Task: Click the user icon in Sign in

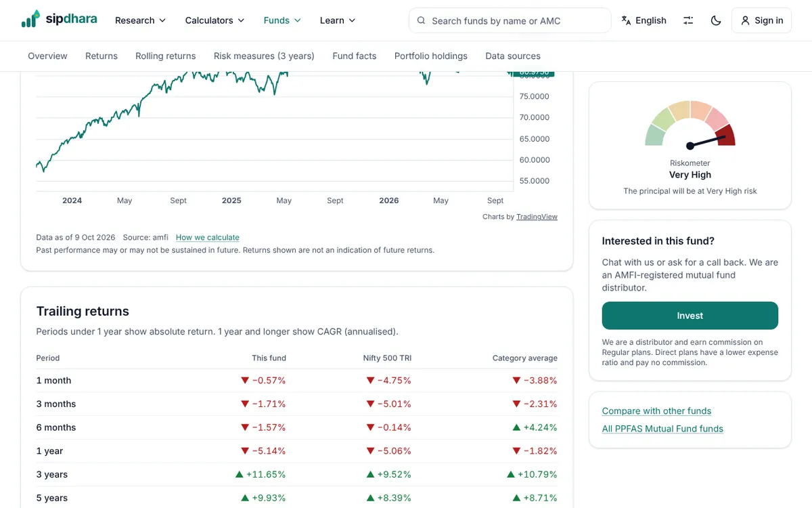Action: click(x=746, y=20)
